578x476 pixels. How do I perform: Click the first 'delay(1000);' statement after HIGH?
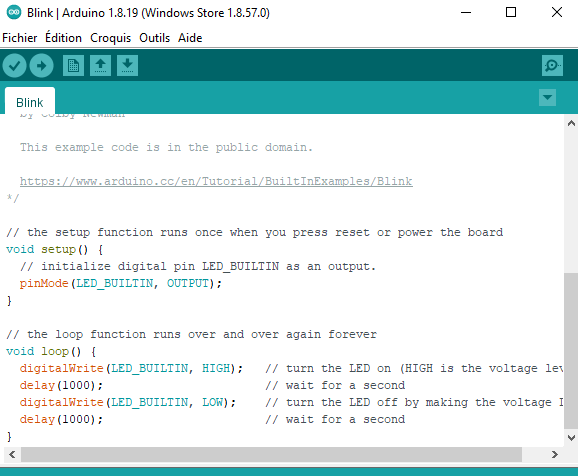(61, 385)
